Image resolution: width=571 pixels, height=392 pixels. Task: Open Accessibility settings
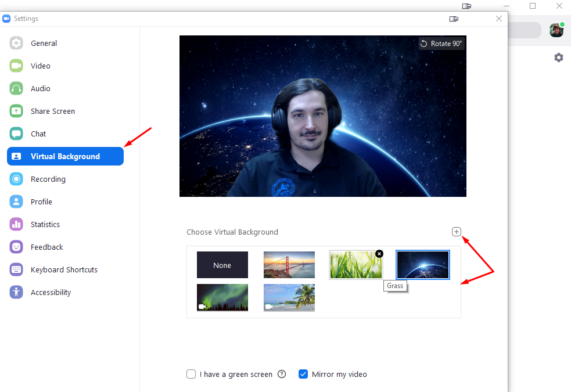point(51,292)
